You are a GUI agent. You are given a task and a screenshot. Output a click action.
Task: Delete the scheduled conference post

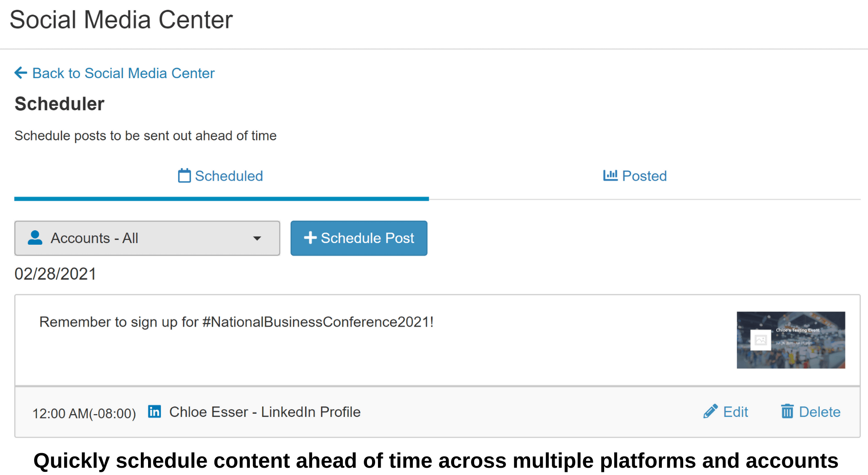pyautogui.click(x=811, y=412)
